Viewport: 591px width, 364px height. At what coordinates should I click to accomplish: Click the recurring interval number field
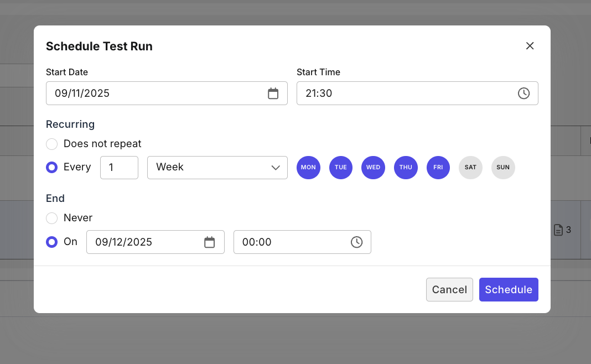tap(119, 167)
